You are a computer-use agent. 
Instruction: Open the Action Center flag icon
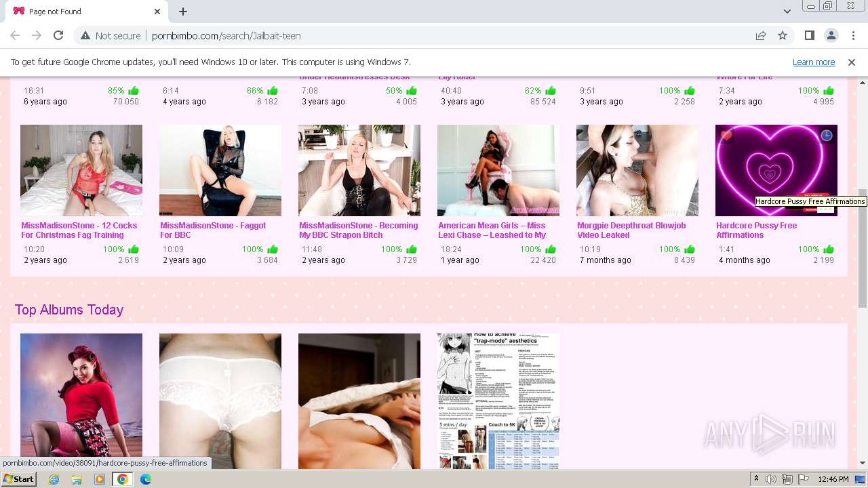pos(803,479)
